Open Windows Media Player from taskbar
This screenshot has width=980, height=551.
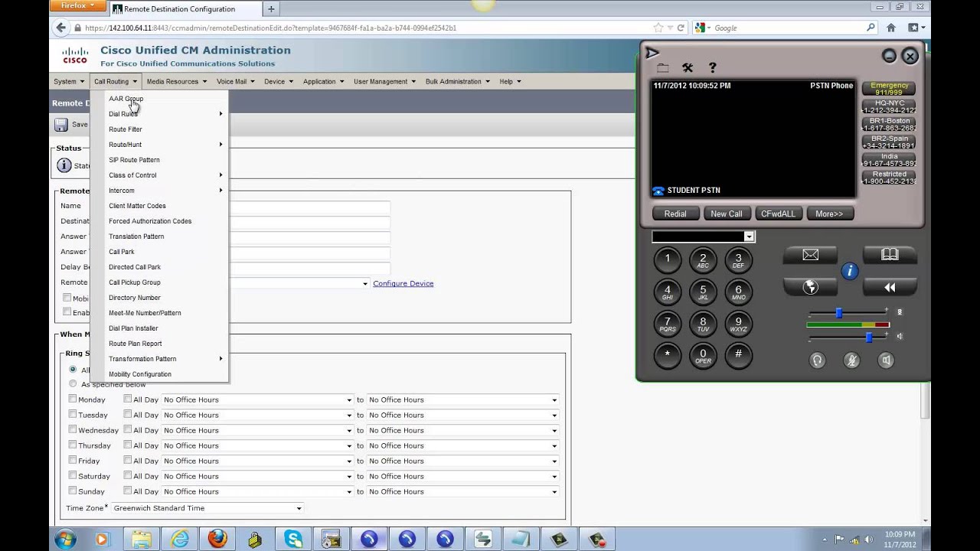click(103, 539)
